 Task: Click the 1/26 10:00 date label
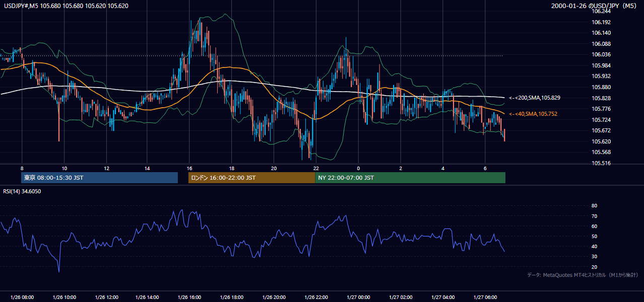64,297
